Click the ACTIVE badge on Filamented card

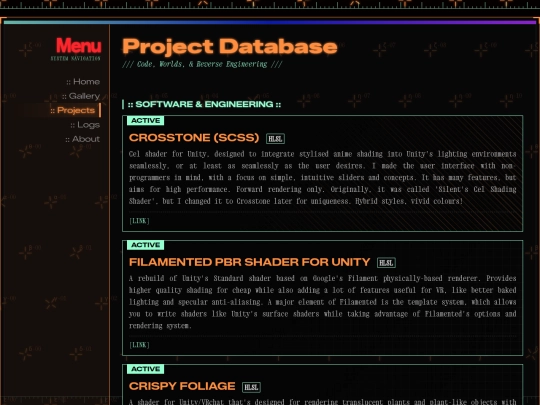click(145, 245)
